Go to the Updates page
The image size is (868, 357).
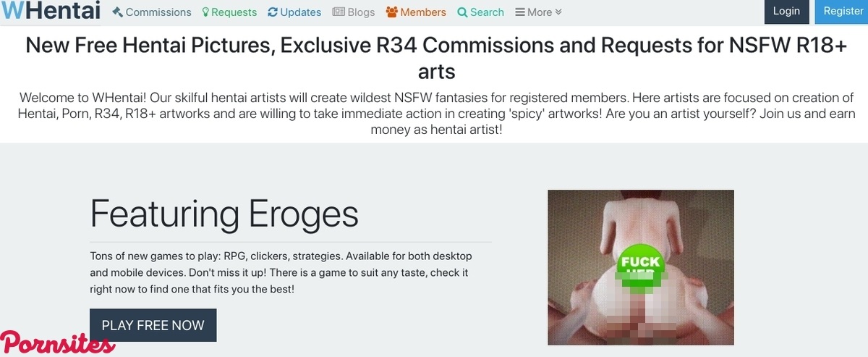tap(300, 12)
